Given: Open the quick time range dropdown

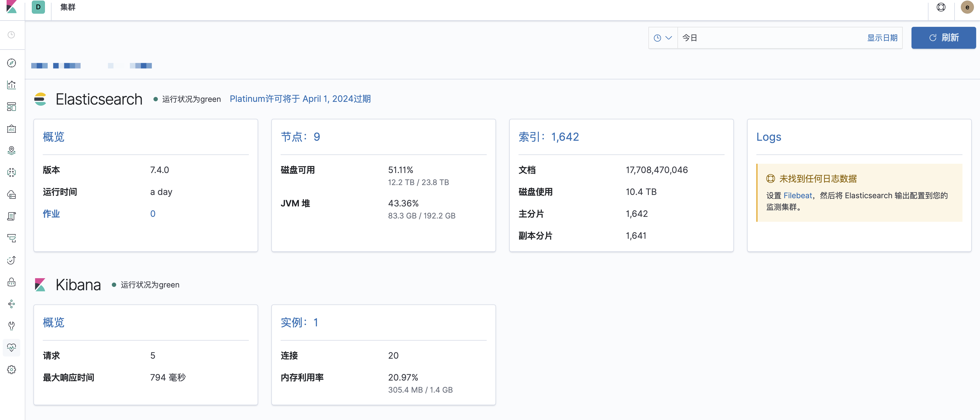Looking at the screenshot, I should point(663,38).
